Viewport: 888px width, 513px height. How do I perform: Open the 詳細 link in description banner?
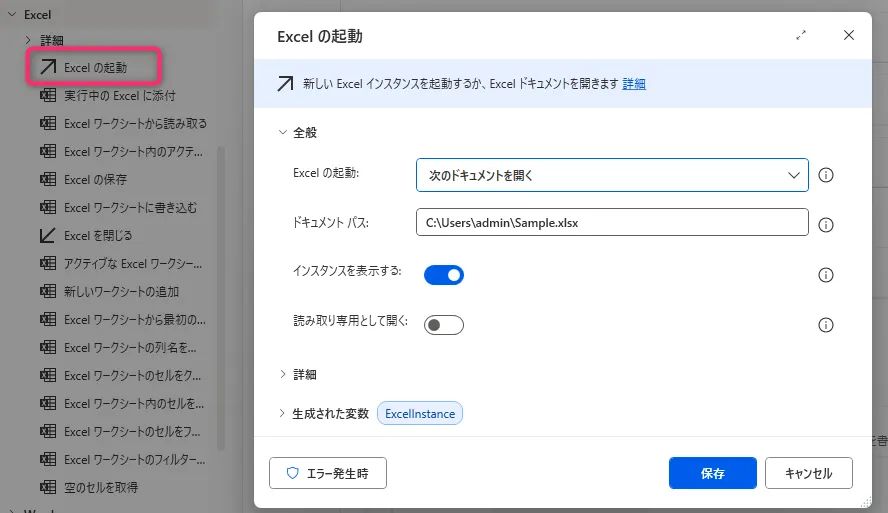click(634, 84)
